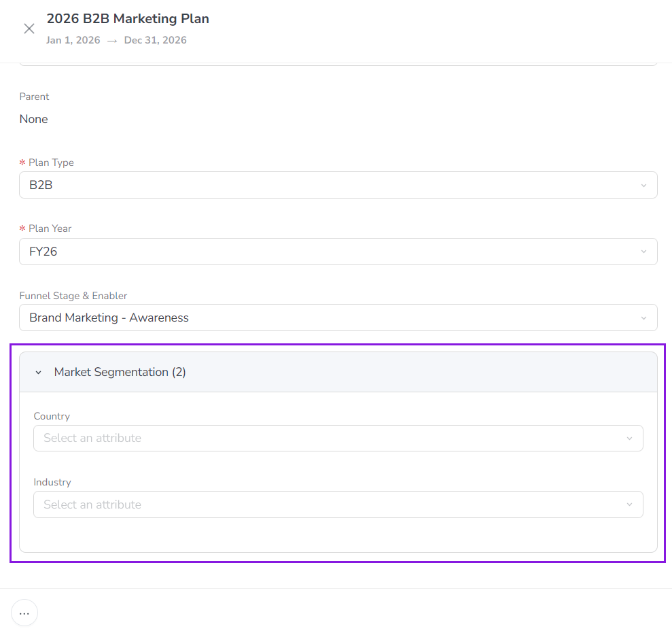
Task: Open the Funnel Stage & Enabler dropdown
Action: click(338, 318)
